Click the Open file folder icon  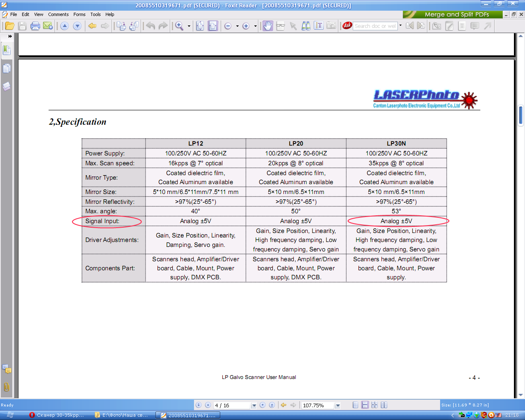pos(10,26)
